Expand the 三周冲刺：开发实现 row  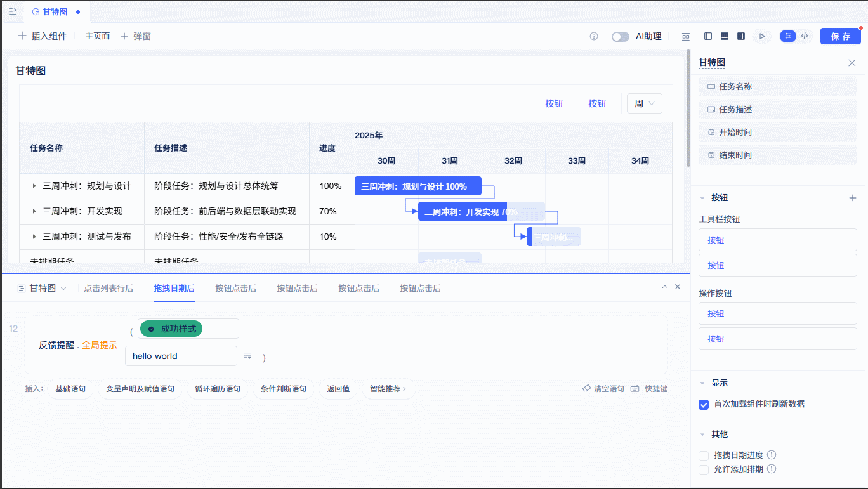pos(34,211)
